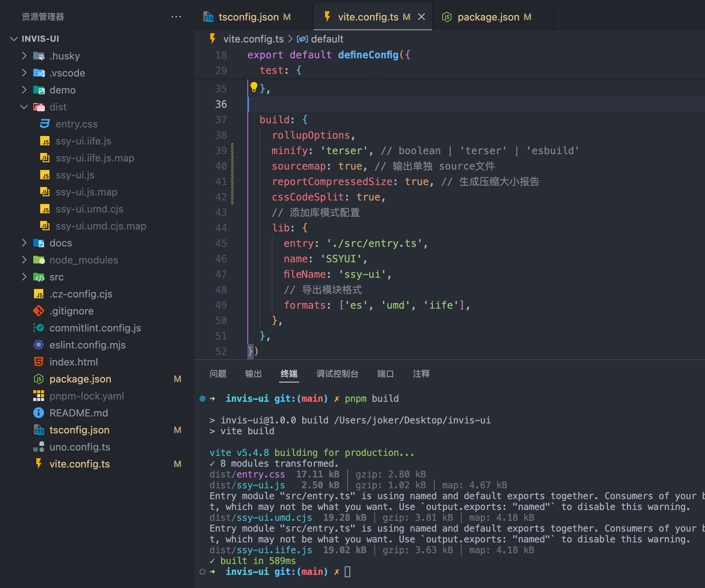Click the dist folder icon
This screenshot has width=705, height=588.
click(x=39, y=107)
